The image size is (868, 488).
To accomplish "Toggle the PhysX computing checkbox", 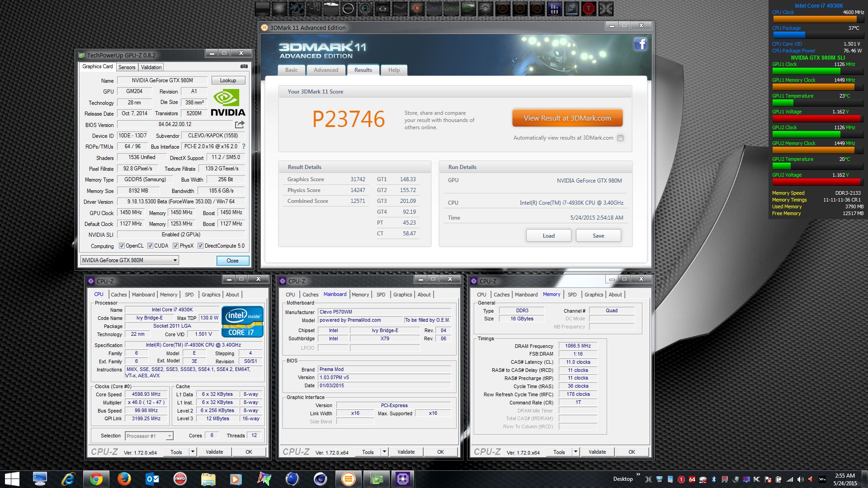I will pos(175,246).
